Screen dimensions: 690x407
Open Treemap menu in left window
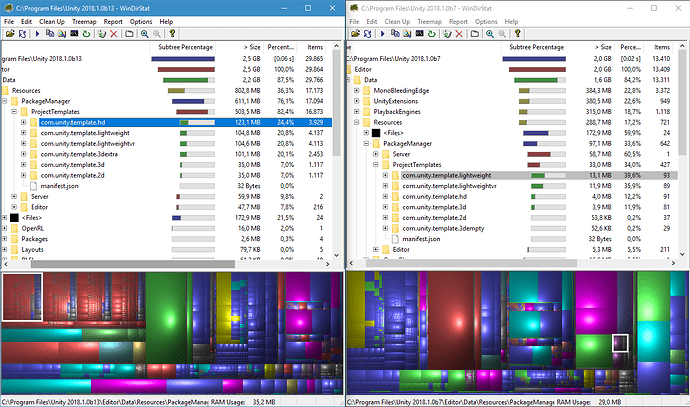pos(84,22)
